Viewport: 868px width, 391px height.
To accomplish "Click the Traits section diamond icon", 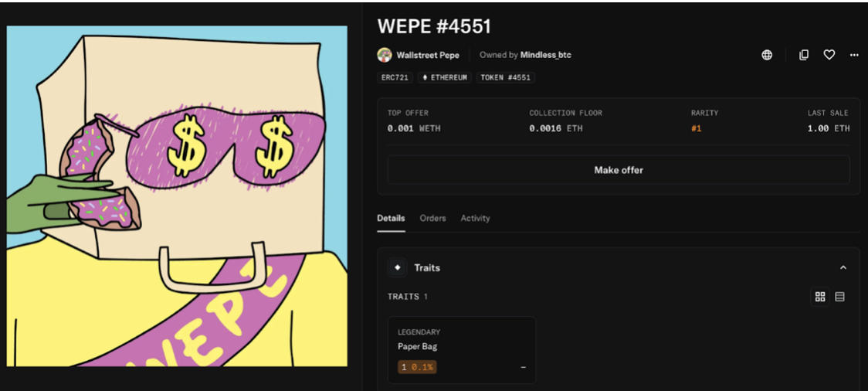I will (x=398, y=267).
